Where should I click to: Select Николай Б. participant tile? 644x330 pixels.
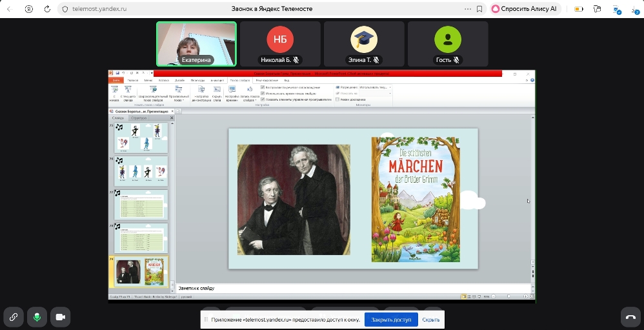(x=280, y=44)
